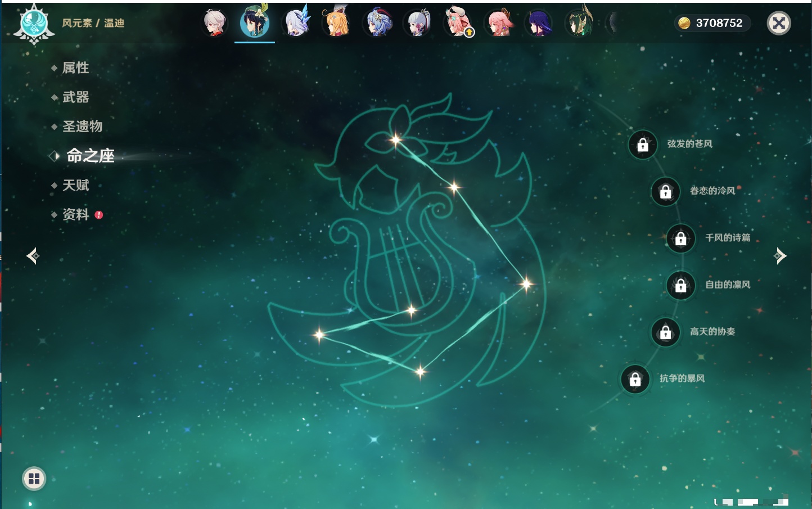The image size is (812, 509).
Task: Click the 高天的协奏 label
Action: pos(712,331)
